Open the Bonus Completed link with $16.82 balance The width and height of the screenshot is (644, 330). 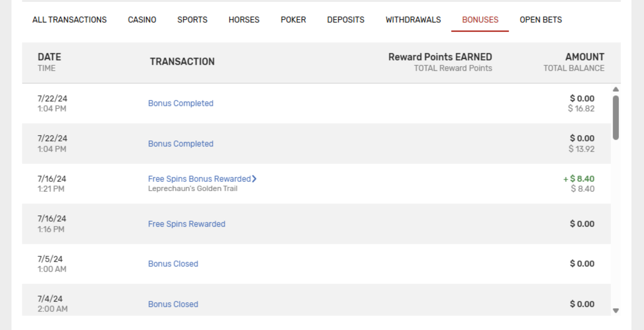pyautogui.click(x=180, y=103)
